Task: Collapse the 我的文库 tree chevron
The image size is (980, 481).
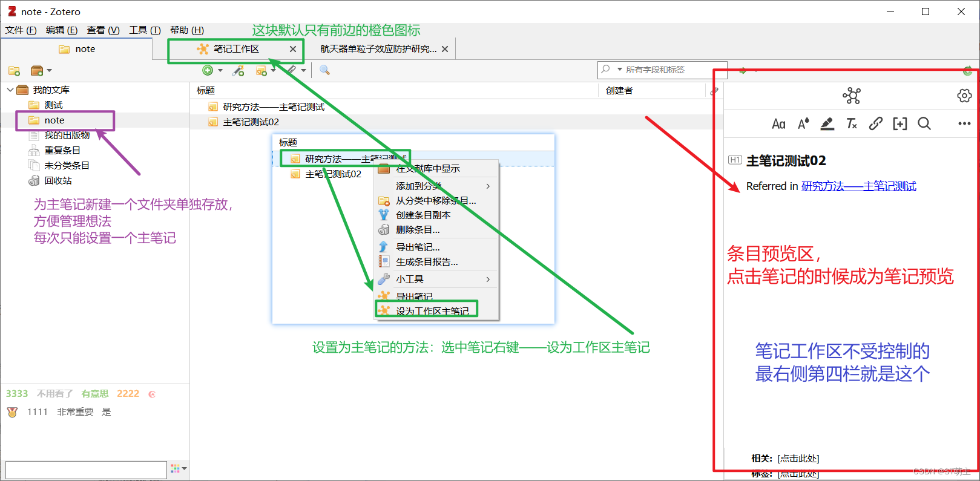Action: click(x=10, y=90)
